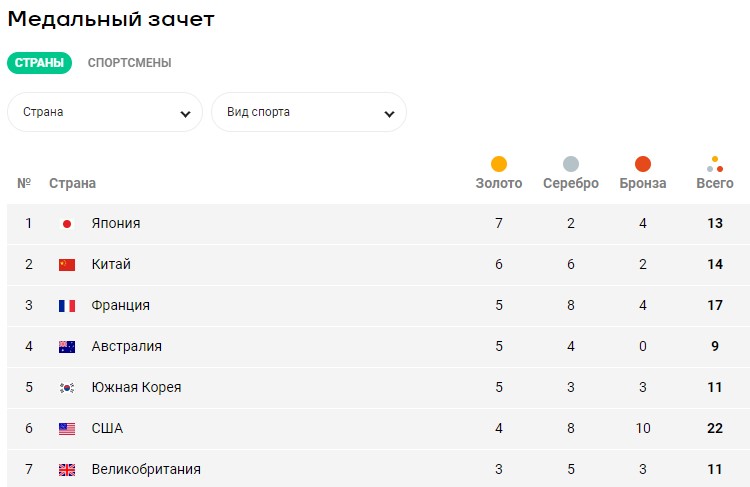The height and width of the screenshot is (487, 750).
Task: Click the USA flag icon
Action: (67, 429)
